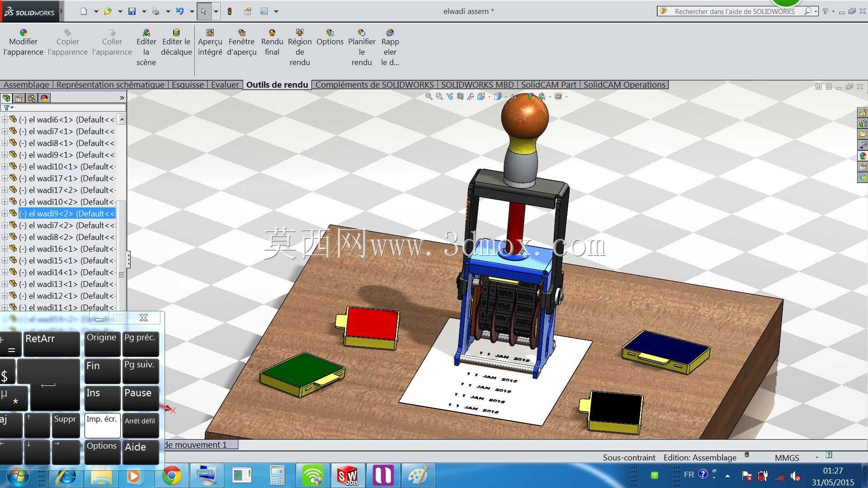Open SOLIDWORKS Resources home icon in task pane
The image size is (868, 488).
coord(863,113)
